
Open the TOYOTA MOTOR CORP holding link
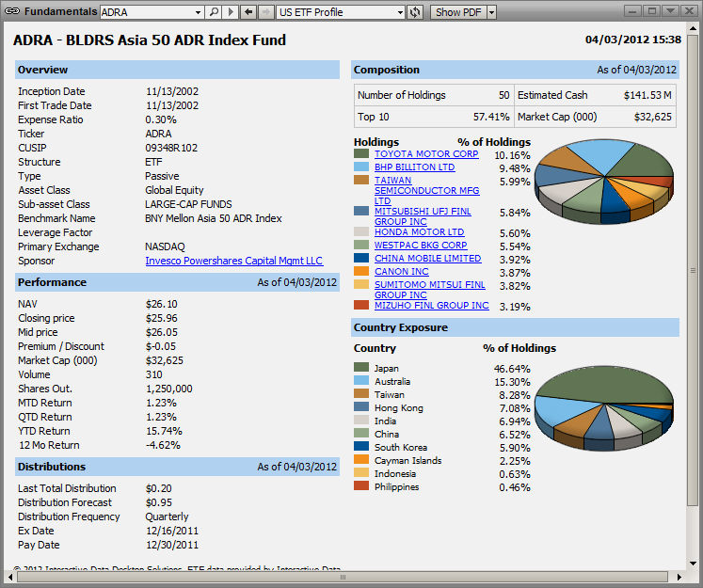click(x=426, y=153)
